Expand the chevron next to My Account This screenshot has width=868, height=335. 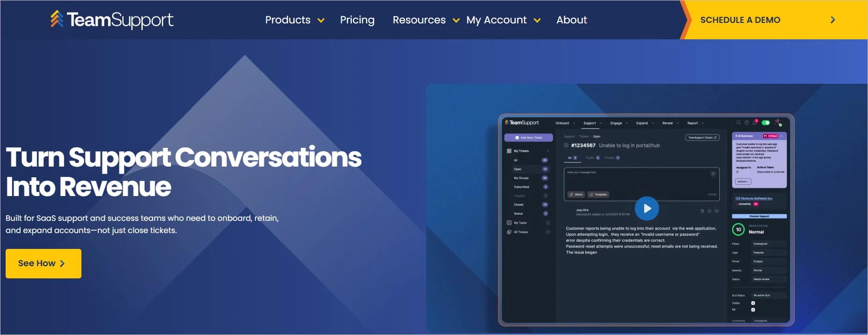(537, 20)
